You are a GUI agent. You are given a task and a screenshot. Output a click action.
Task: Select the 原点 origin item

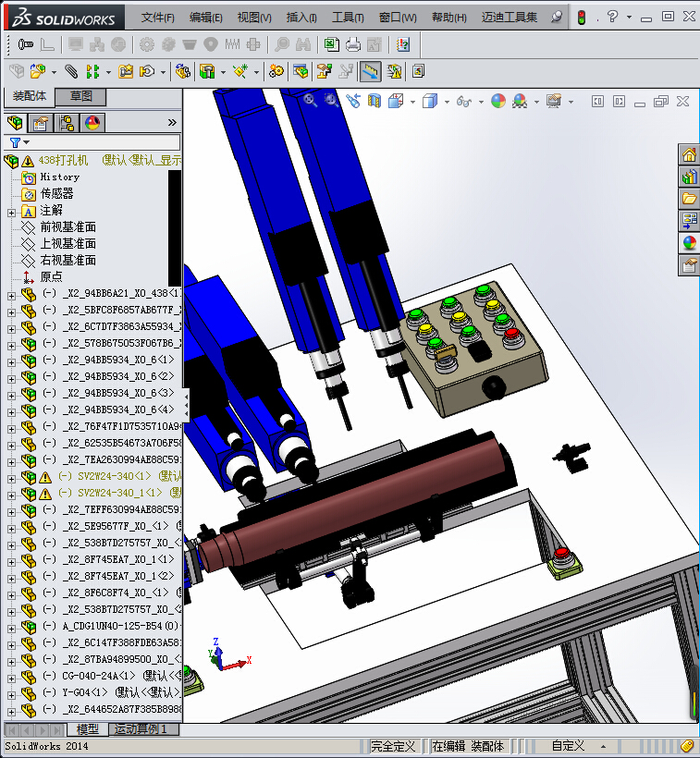click(51, 276)
